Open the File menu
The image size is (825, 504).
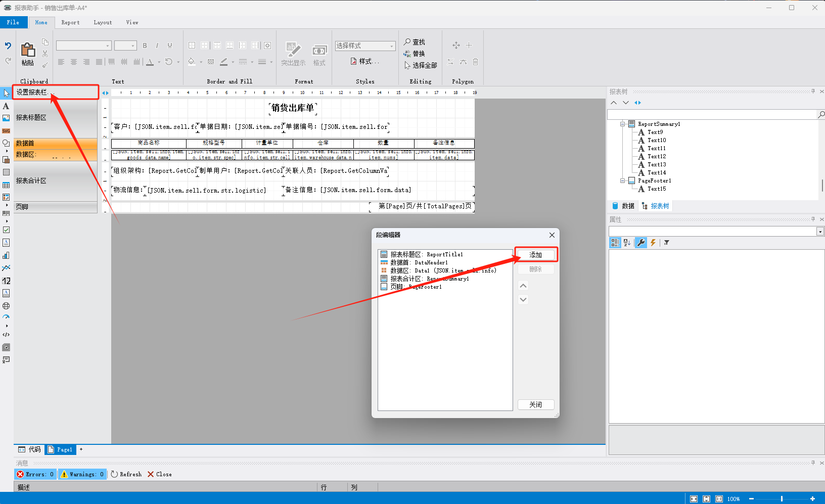point(13,22)
